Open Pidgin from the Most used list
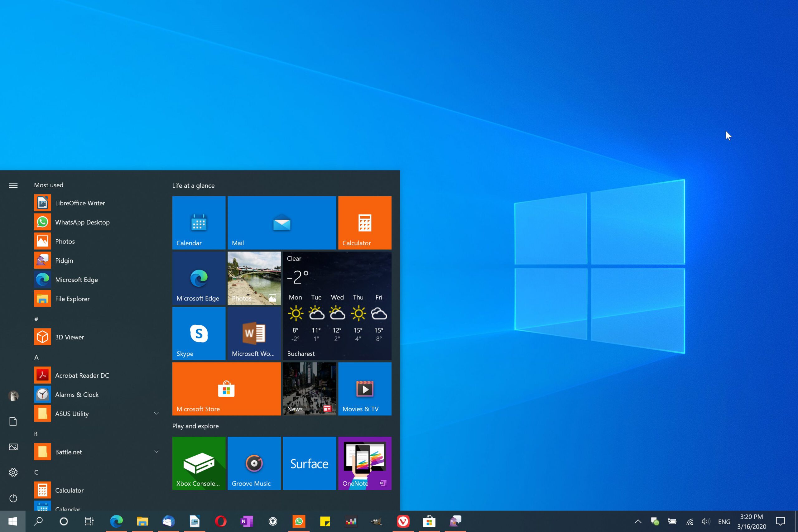 point(97,261)
